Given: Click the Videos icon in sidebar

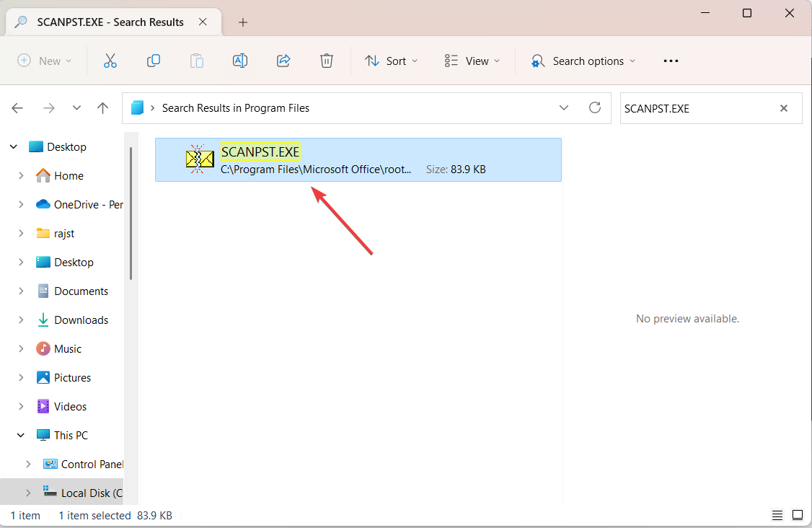Looking at the screenshot, I should point(43,406).
